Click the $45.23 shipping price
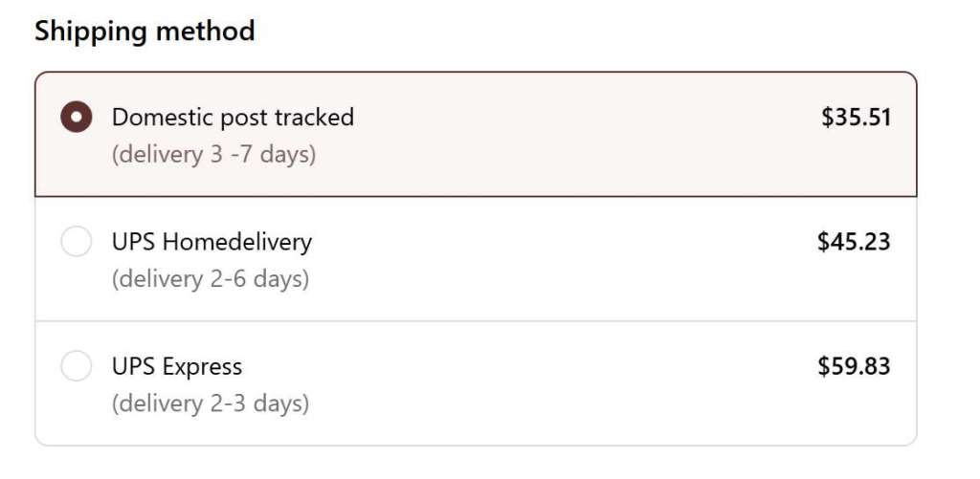Screen dimensions: 980x479 point(854,242)
